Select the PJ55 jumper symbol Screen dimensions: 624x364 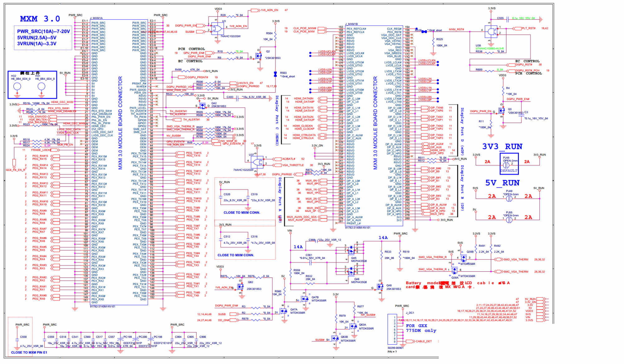pyautogui.click(x=509, y=219)
